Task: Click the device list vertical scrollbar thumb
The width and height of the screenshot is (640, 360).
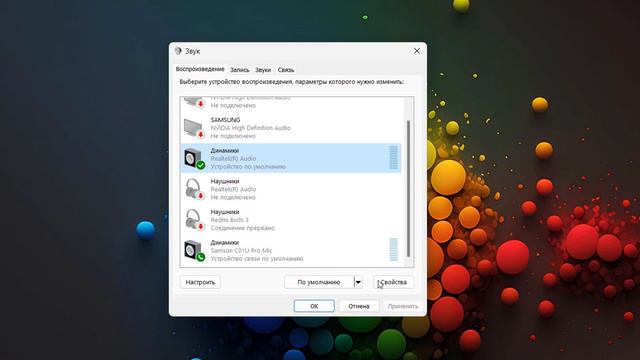Action: coord(408,189)
